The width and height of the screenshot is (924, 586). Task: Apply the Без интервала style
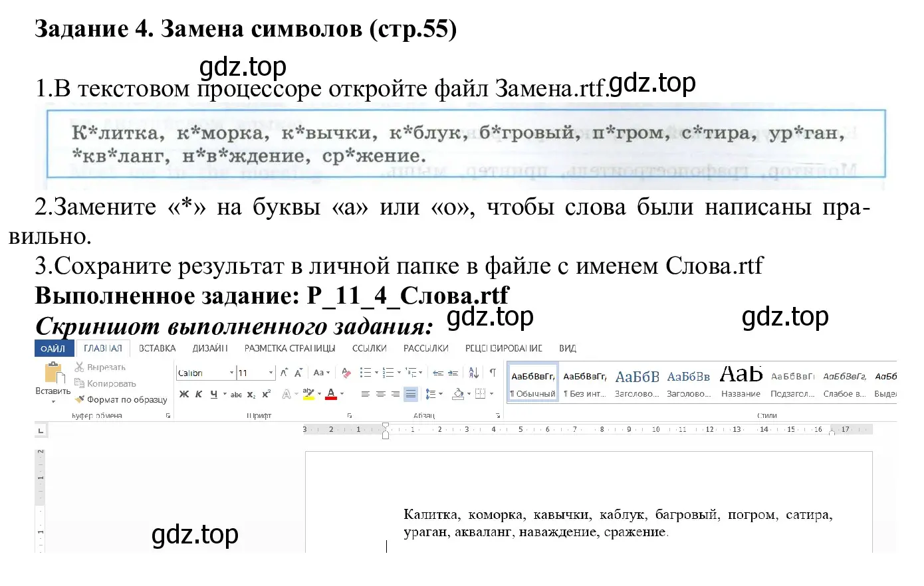point(585,383)
